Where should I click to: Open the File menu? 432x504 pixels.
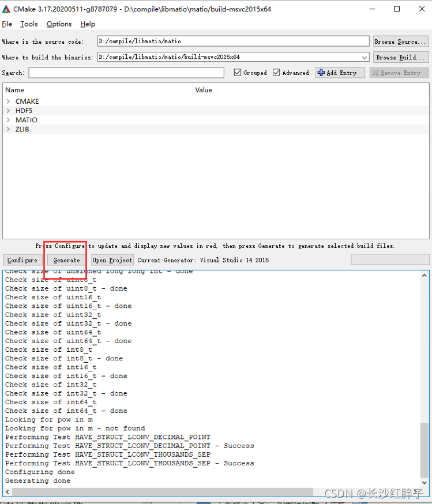(7, 24)
